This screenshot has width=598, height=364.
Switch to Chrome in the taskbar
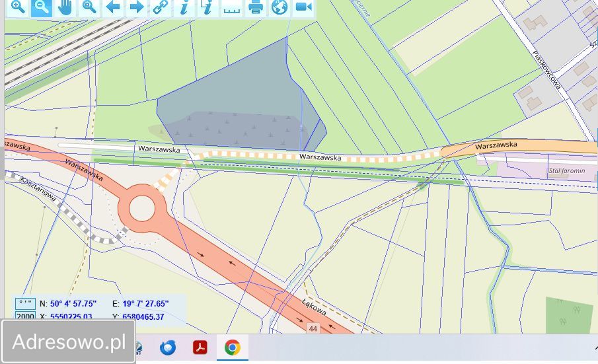232,347
